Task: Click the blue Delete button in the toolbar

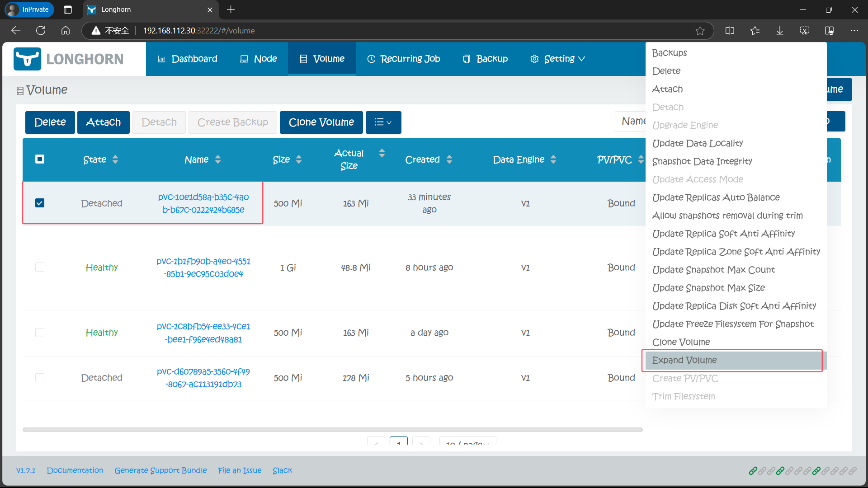Action: (x=50, y=122)
